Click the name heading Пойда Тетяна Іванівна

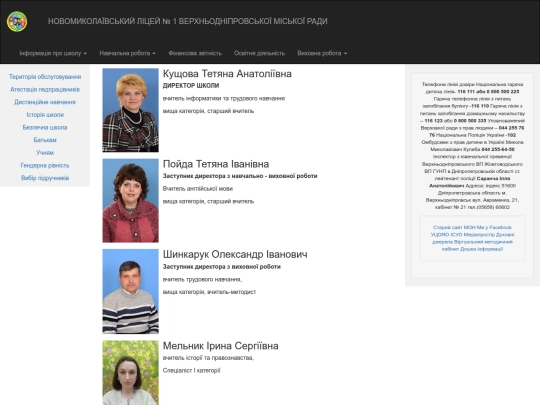coord(216,164)
